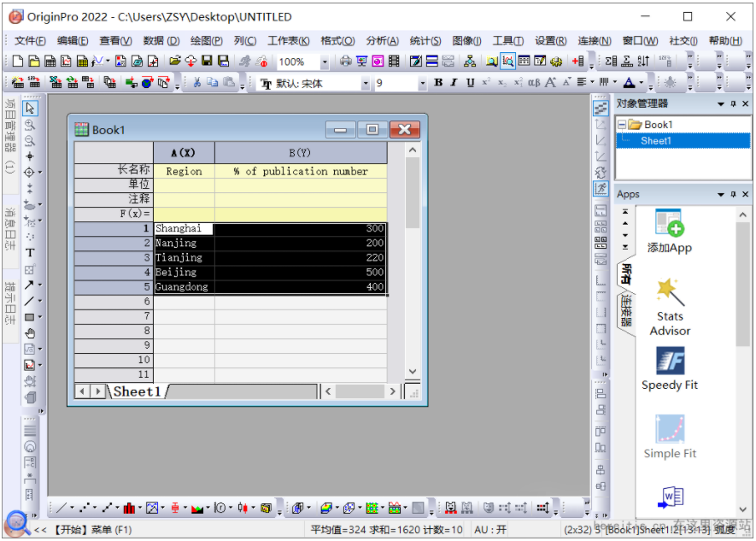Click the 连接器 side tab in Apps

[626, 310]
